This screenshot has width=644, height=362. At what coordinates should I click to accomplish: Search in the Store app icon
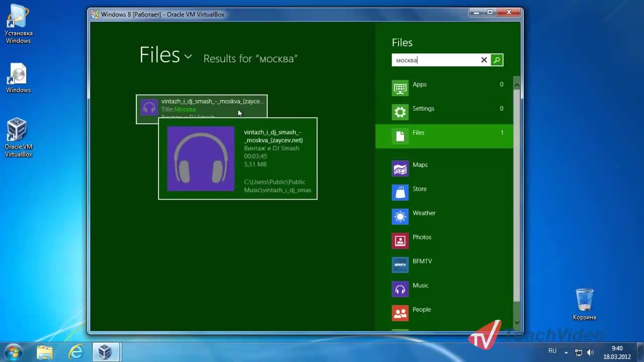[400, 193]
